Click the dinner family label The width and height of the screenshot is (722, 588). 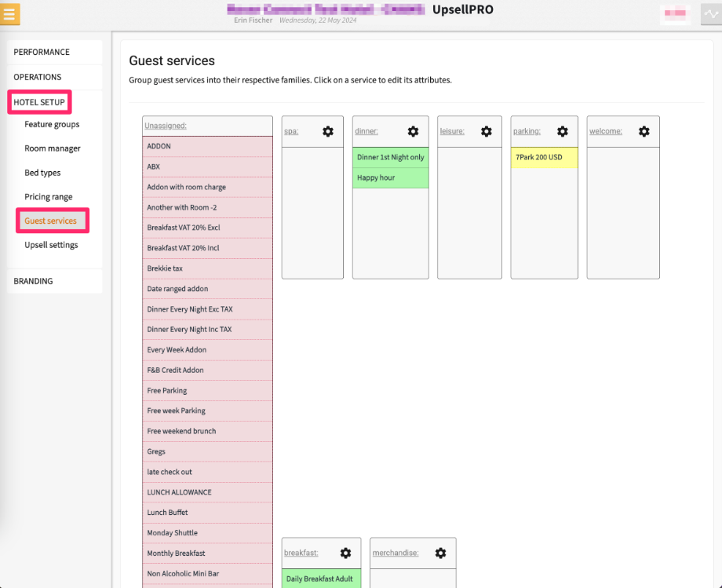click(x=366, y=131)
